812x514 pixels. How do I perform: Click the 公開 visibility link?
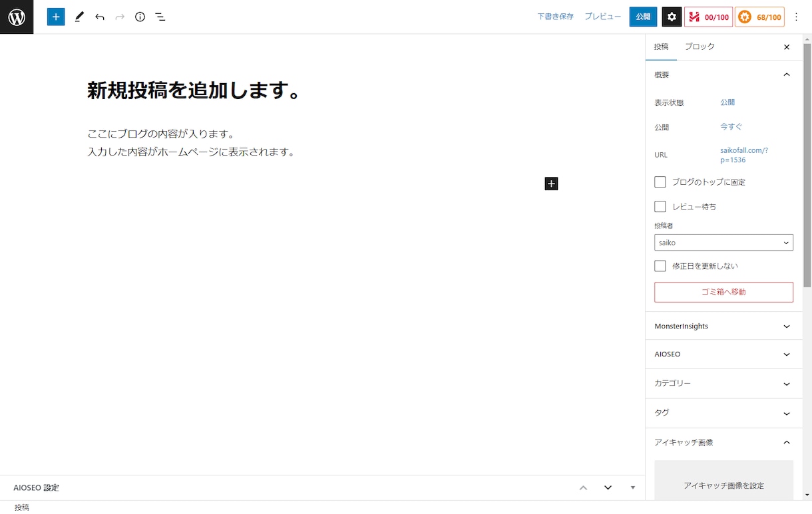click(727, 102)
